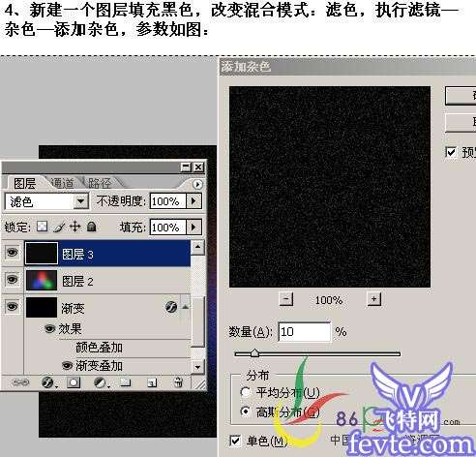Click the add layer mask icon

(x=74, y=382)
